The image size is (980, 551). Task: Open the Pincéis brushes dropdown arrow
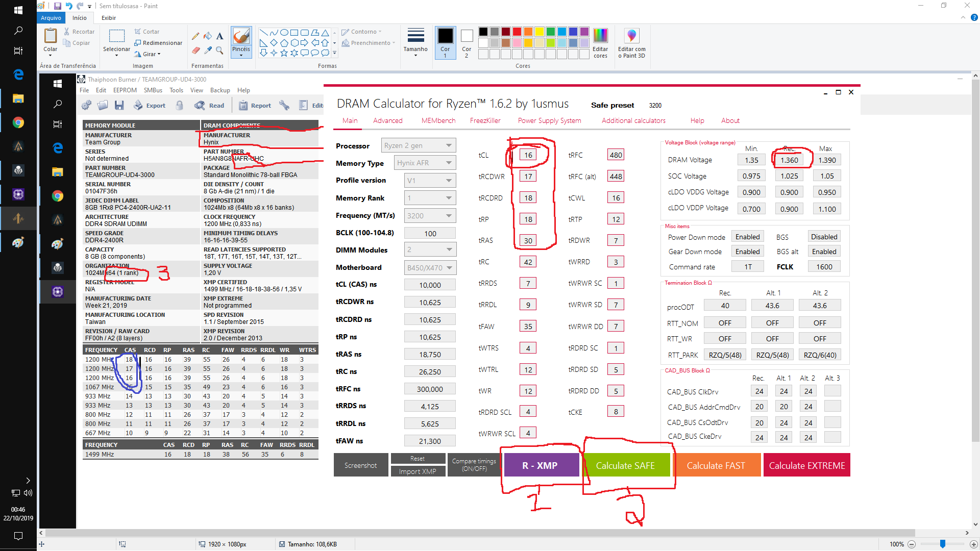[241, 55]
